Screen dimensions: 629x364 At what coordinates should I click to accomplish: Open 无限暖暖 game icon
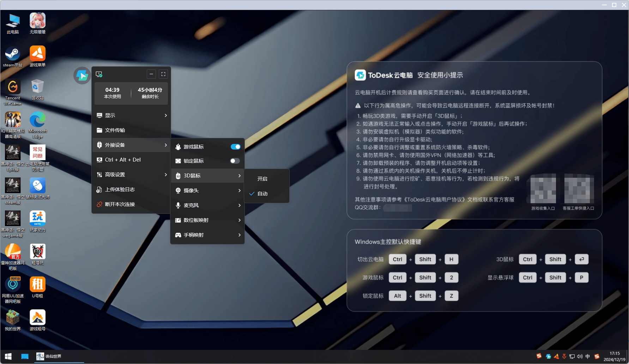click(37, 24)
